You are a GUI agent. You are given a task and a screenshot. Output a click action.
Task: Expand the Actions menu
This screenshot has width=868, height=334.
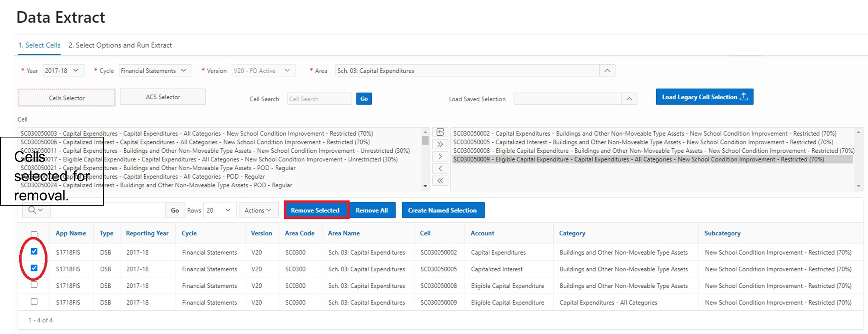coord(258,210)
